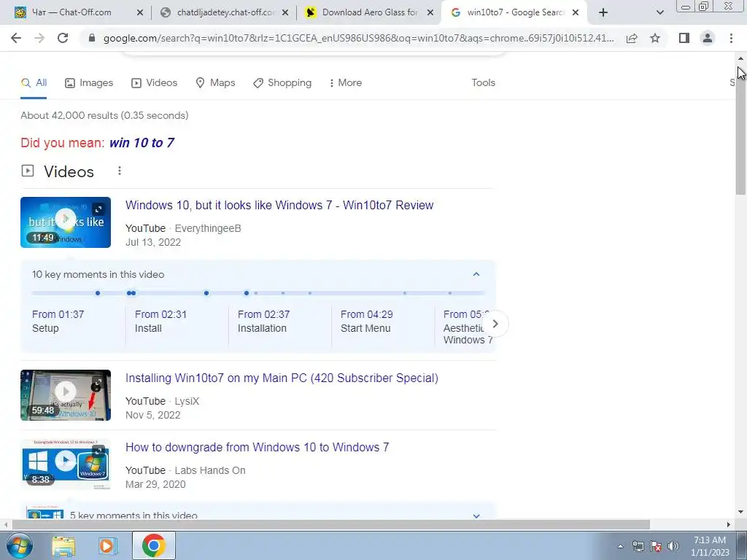Click the Chrome taskbar icon

coord(153,545)
